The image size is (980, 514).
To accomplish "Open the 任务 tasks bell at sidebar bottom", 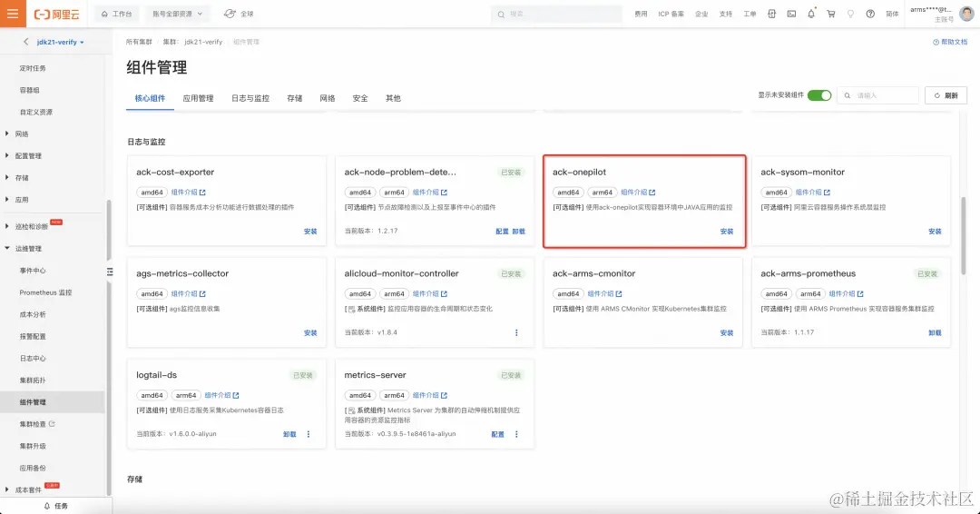I will coord(47,506).
